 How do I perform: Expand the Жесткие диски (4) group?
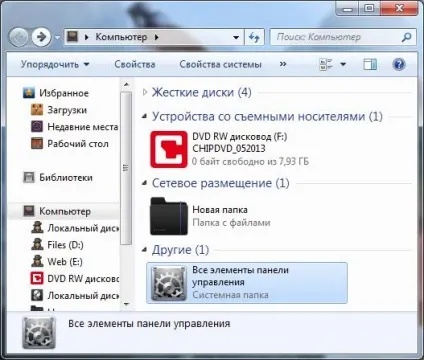pyautogui.click(x=145, y=92)
